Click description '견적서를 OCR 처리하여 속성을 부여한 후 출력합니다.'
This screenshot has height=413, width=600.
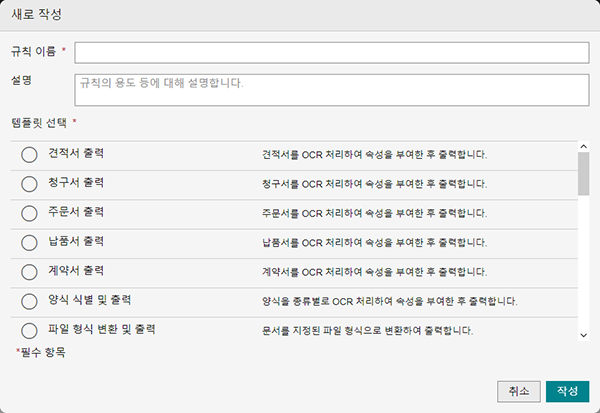point(375,155)
